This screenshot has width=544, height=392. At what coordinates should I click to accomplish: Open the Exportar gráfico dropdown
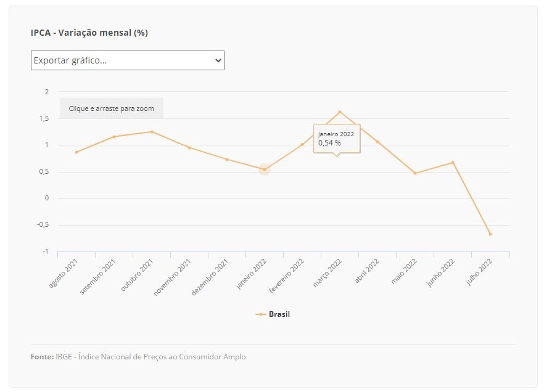(x=127, y=60)
